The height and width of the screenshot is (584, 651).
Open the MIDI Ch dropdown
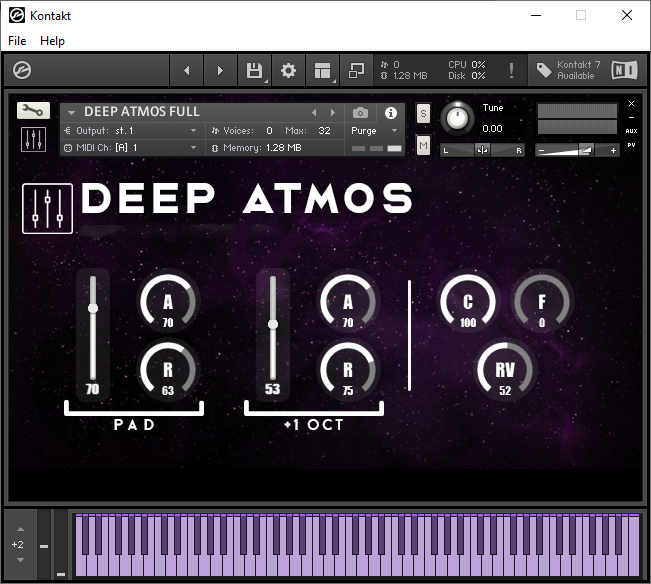(131, 148)
